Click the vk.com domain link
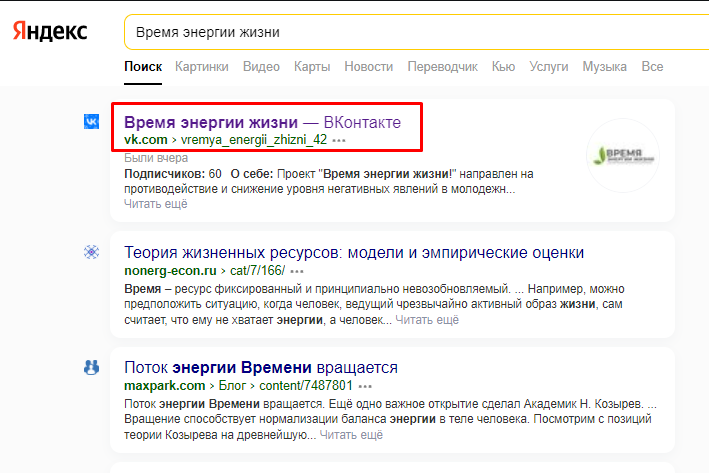The image size is (709, 473). [x=146, y=140]
